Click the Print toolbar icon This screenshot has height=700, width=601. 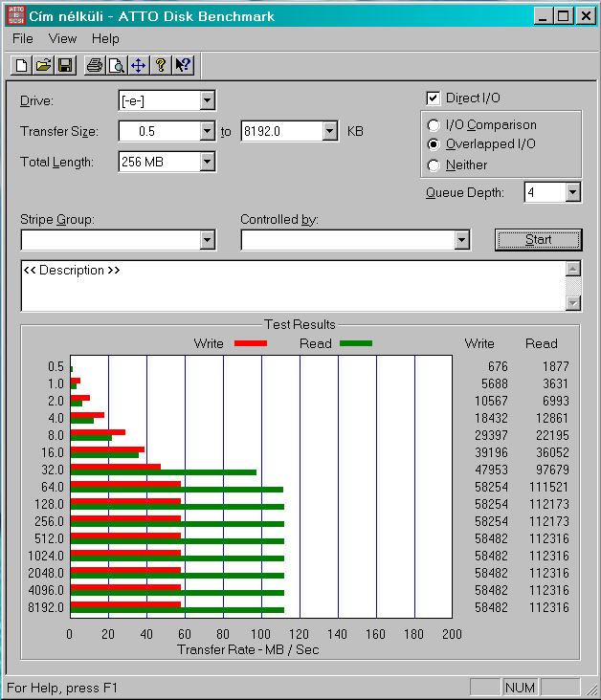[x=95, y=66]
